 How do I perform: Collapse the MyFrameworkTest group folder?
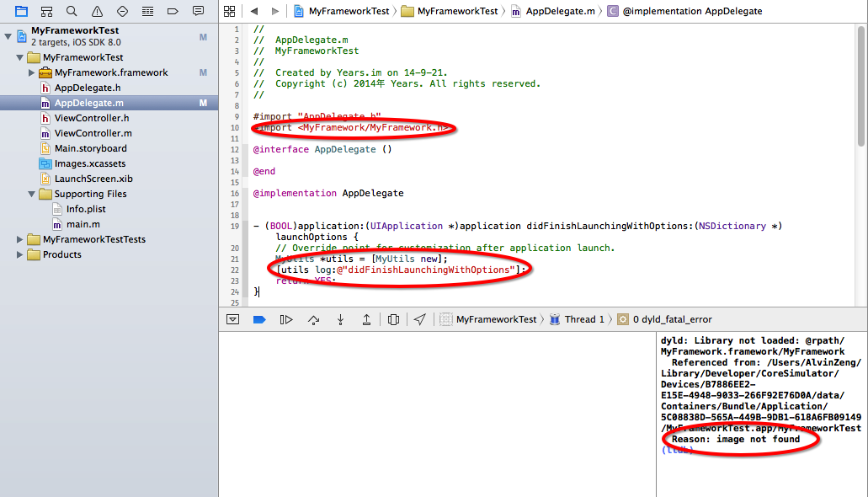point(20,57)
